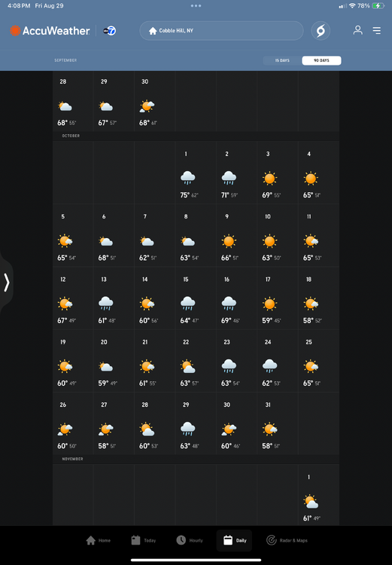392x565 pixels.
Task: Click the AccuWeather sun logo
Action: tap(15, 31)
